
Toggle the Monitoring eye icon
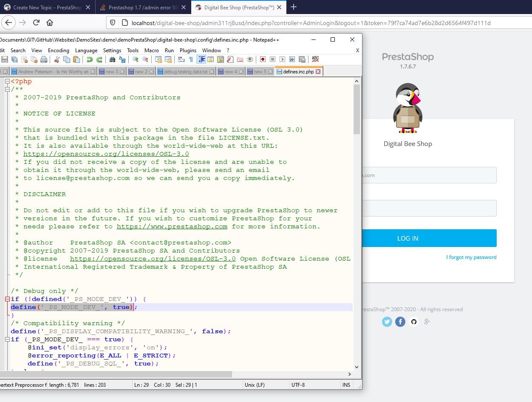pos(250,59)
